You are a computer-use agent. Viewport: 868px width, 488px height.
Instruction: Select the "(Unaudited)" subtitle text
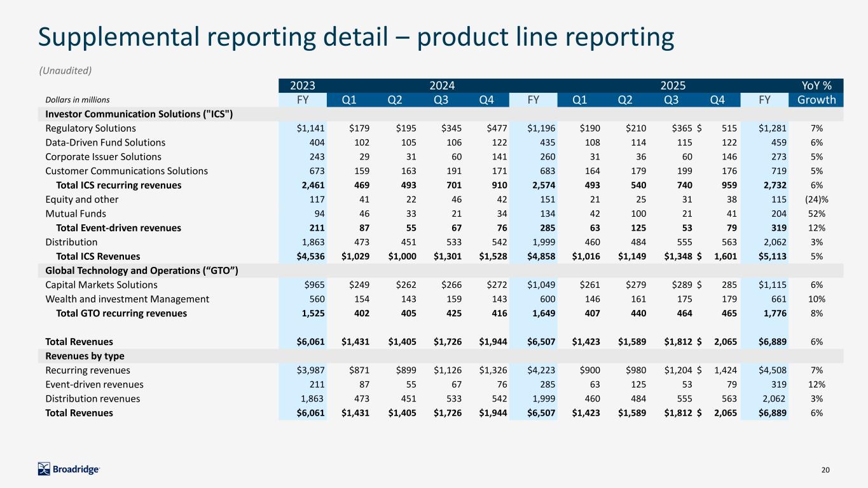click(x=65, y=70)
